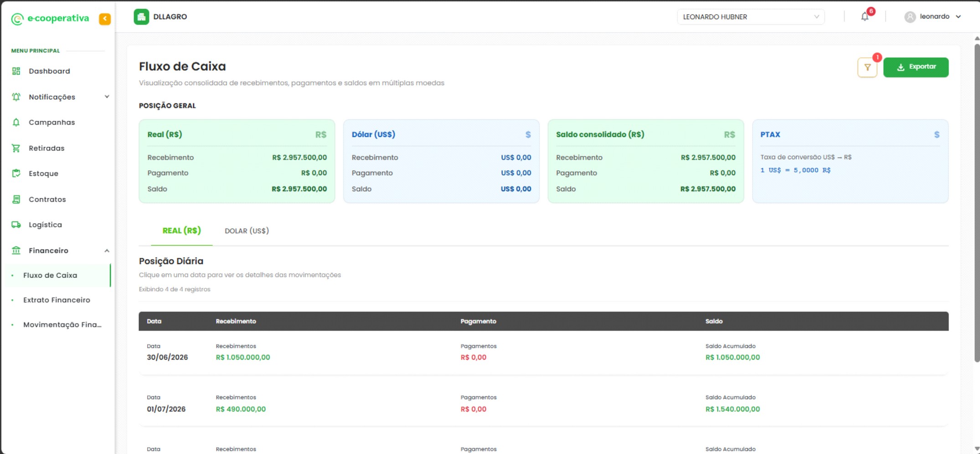Viewport: 980px width, 454px height.
Task: Click the green DLLAGRO building icon
Action: coord(141,17)
